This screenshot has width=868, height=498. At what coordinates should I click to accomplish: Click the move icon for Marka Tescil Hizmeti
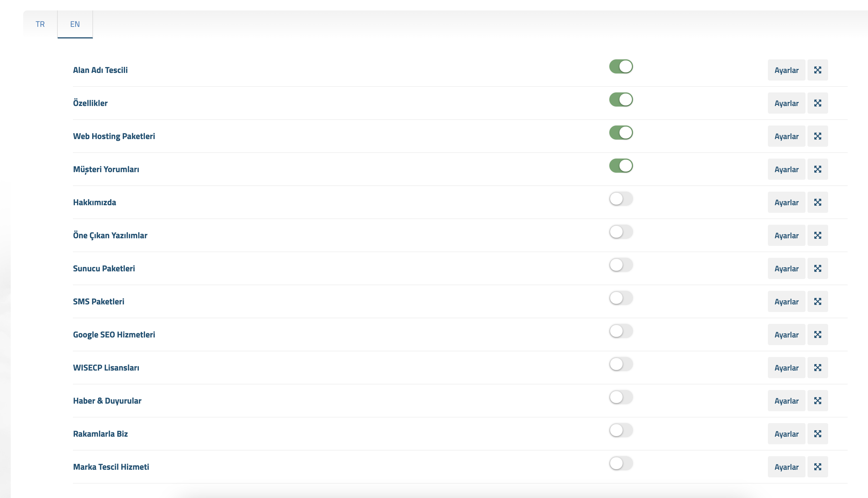[x=817, y=467]
